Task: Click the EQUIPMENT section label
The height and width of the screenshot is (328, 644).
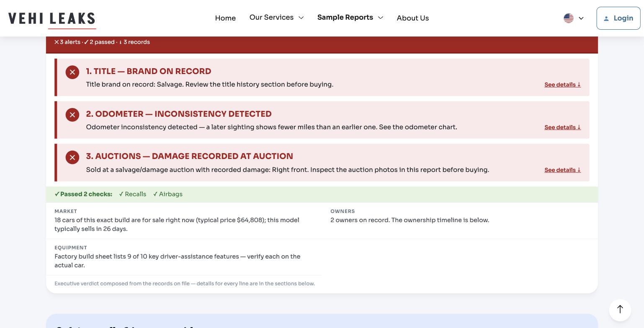Action: coord(71,248)
